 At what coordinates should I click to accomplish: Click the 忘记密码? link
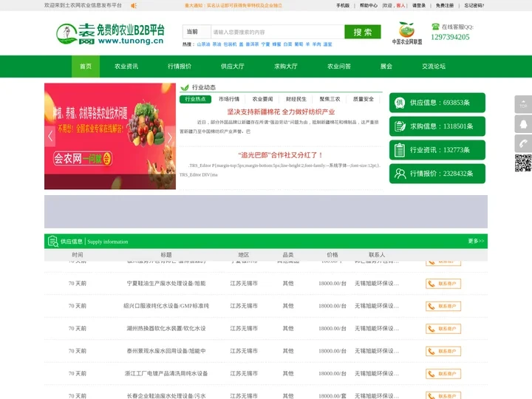[474, 5]
